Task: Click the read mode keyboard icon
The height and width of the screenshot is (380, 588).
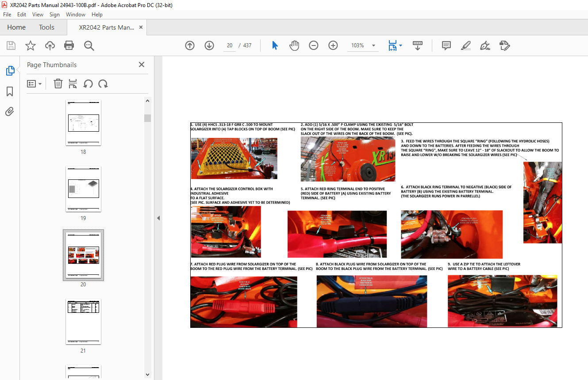Action: (418, 46)
